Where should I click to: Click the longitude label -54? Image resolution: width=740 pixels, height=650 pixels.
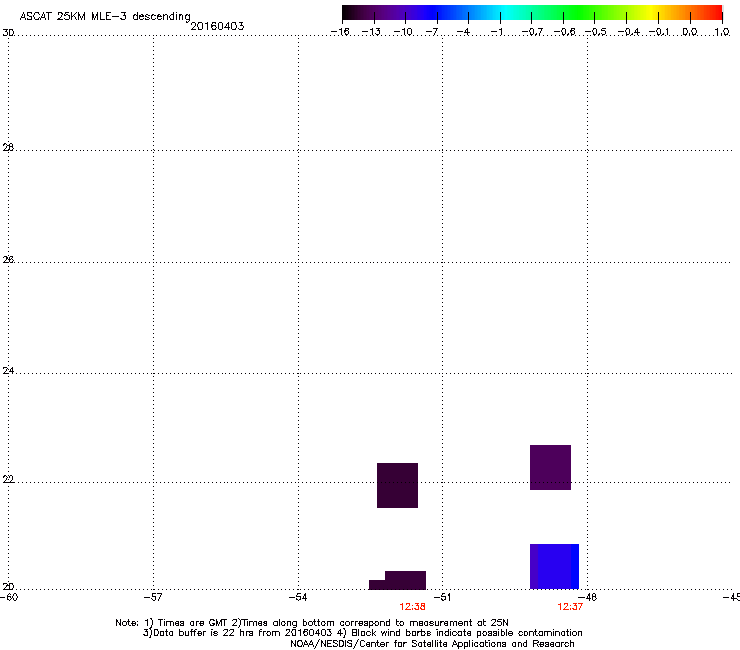pyautogui.click(x=298, y=597)
